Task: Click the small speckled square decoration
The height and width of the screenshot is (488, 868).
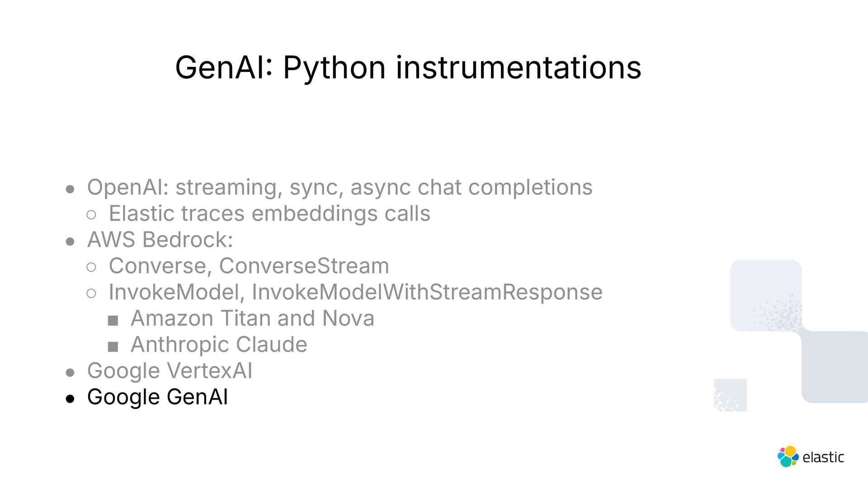Action: click(730, 395)
